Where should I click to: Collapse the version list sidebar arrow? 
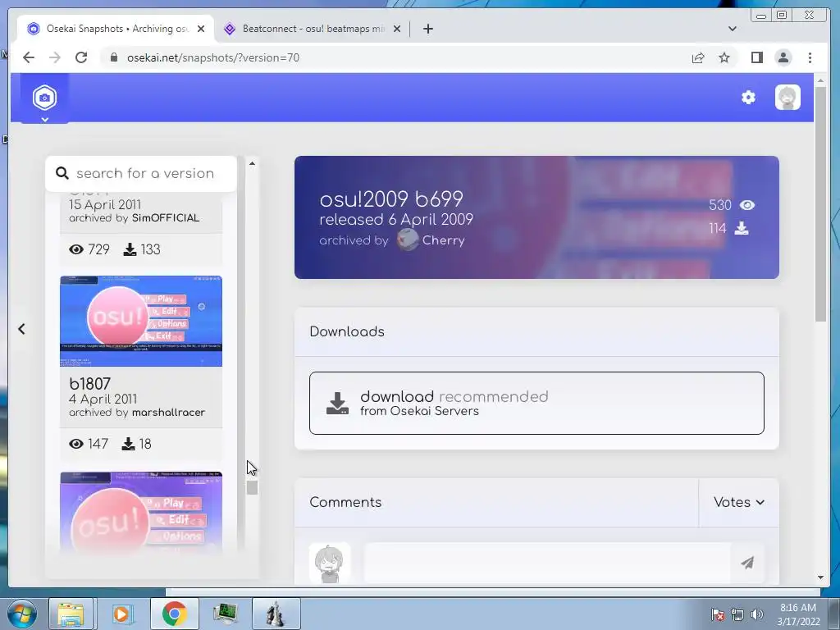point(21,329)
